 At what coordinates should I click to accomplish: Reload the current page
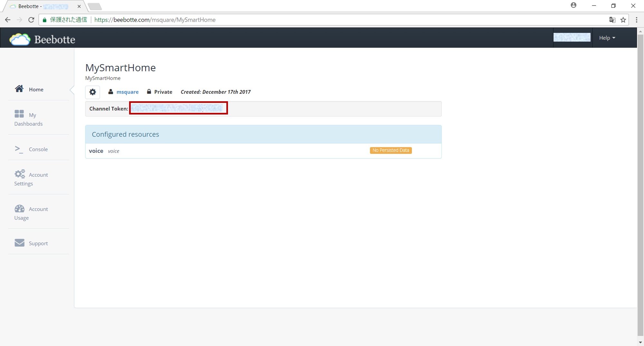(31, 20)
